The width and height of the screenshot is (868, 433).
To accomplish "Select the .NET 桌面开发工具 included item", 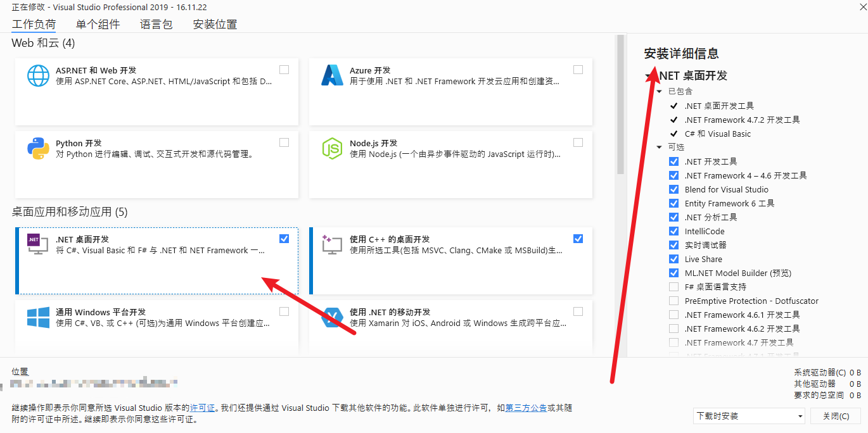I will click(719, 106).
